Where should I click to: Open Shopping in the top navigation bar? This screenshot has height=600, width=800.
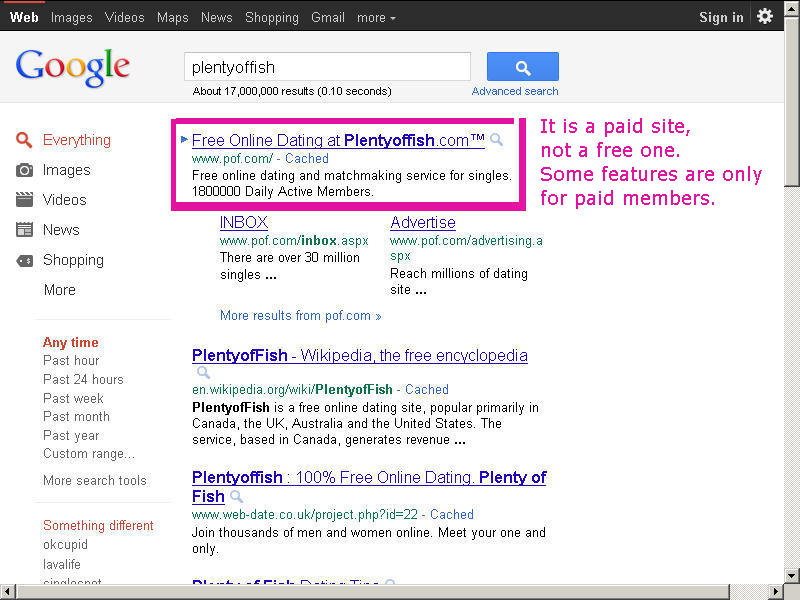click(272, 17)
